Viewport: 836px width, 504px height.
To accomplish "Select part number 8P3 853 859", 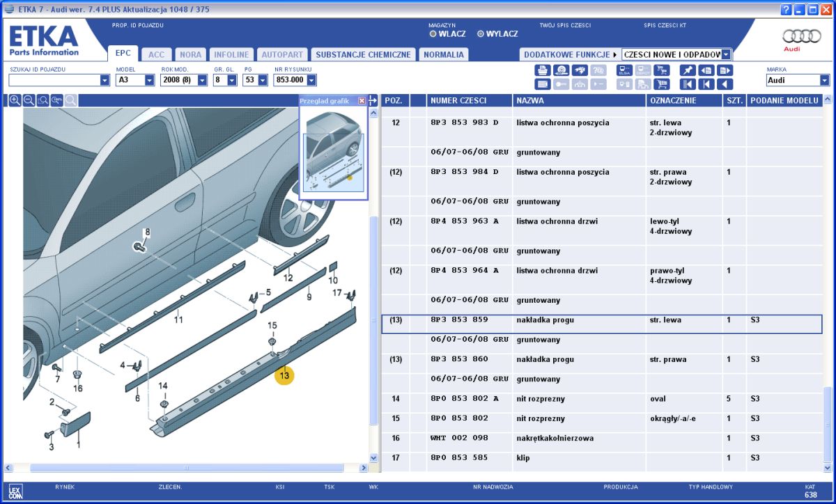I will [x=459, y=320].
